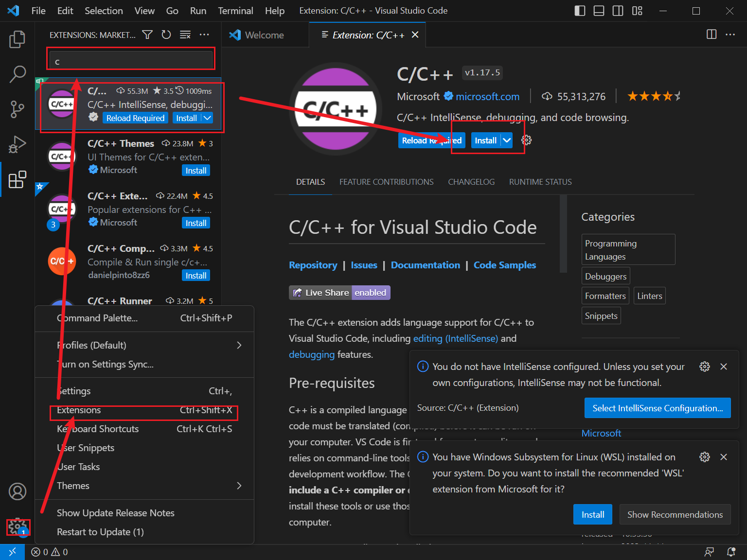Open the microsoft.com publisher link
Image resolution: width=747 pixels, height=560 pixels.
[487, 96]
